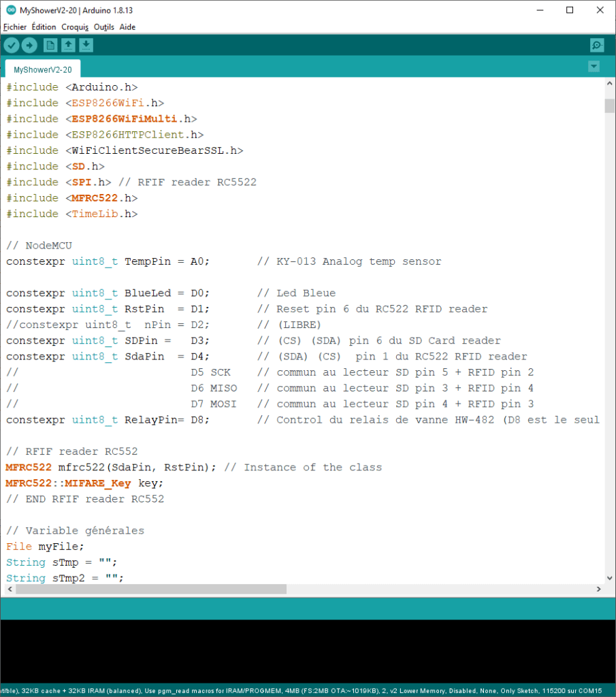The width and height of the screenshot is (616, 697).
Task: Click the SdaPin declaration name
Action: tap(144, 357)
